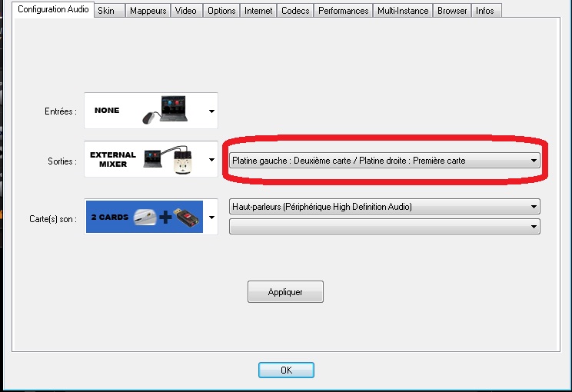This screenshot has width=572, height=392.
Task: Go to the Browser tab
Action: pyautogui.click(x=452, y=11)
